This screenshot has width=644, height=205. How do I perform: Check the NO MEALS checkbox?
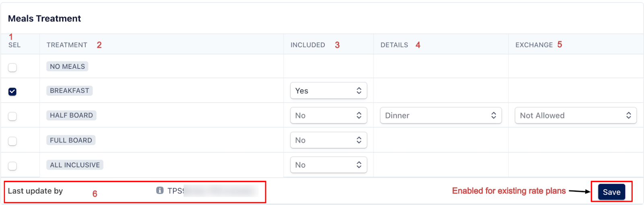(x=12, y=68)
